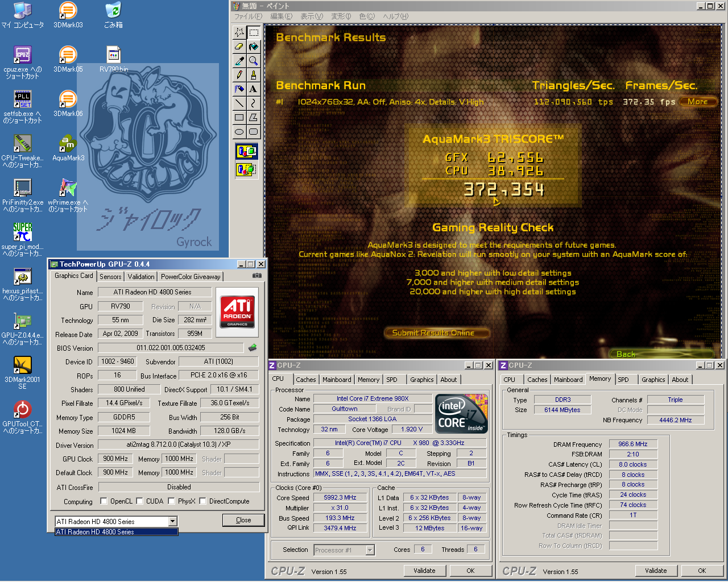Click the GPU-Z screenshot camera icon
The height and width of the screenshot is (582, 728).
(x=257, y=276)
